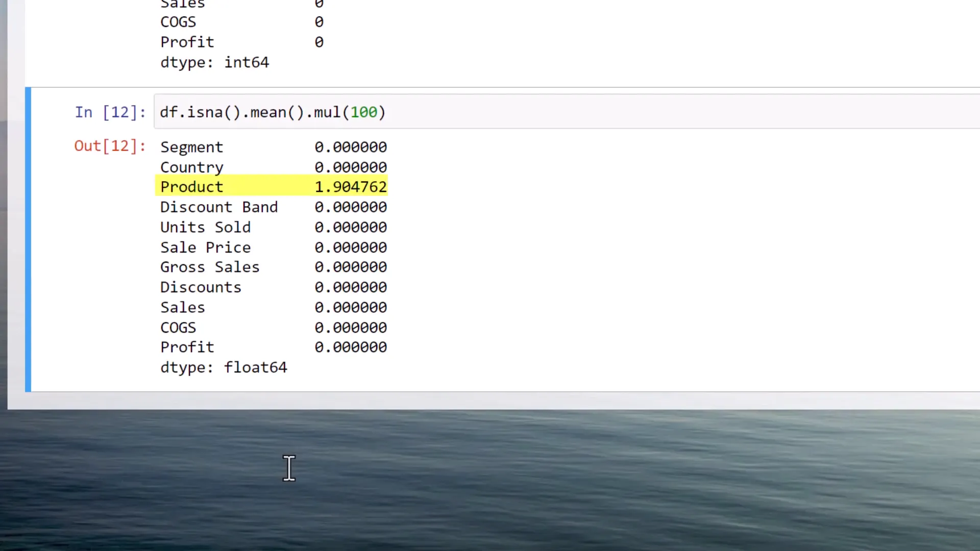Viewport: 980px width, 551px height.
Task: Click the dtype: int64 line above cell
Action: tap(214, 62)
